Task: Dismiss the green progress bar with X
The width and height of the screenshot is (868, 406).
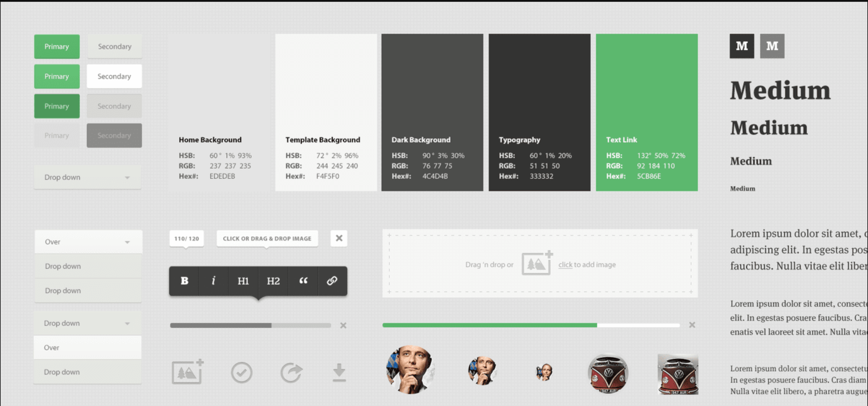Action: tap(692, 325)
